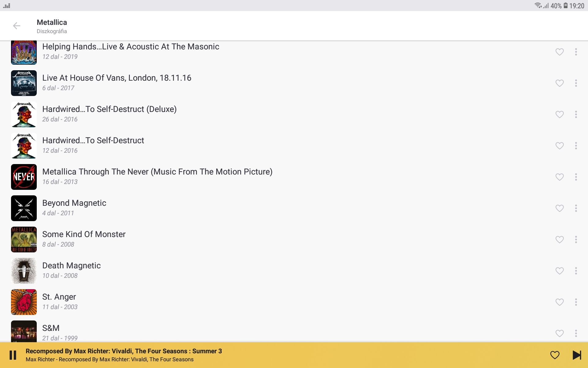Favorite St. Anger album
This screenshot has height=368, width=588.
tap(560, 302)
